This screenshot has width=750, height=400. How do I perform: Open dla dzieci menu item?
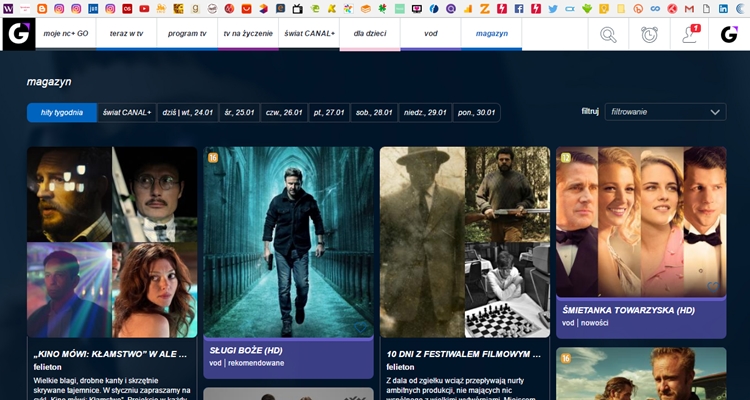(370, 33)
